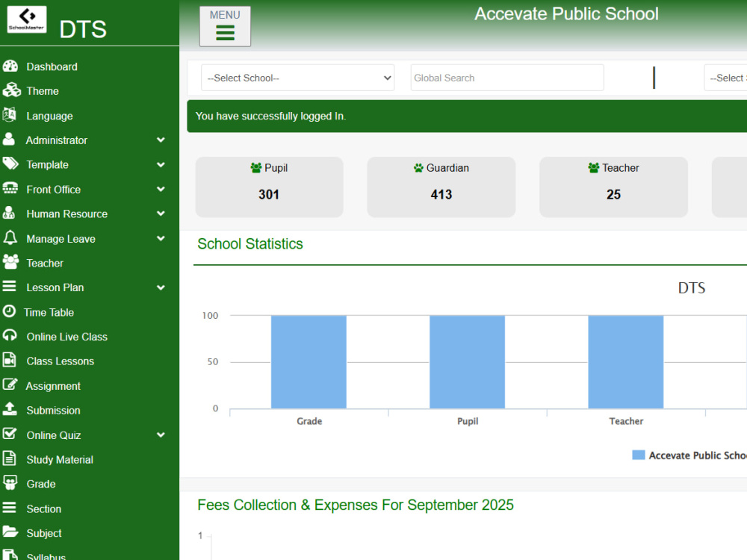This screenshot has height=560, width=747.
Task: Click the Grade bar in chart
Action: click(x=309, y=362)
